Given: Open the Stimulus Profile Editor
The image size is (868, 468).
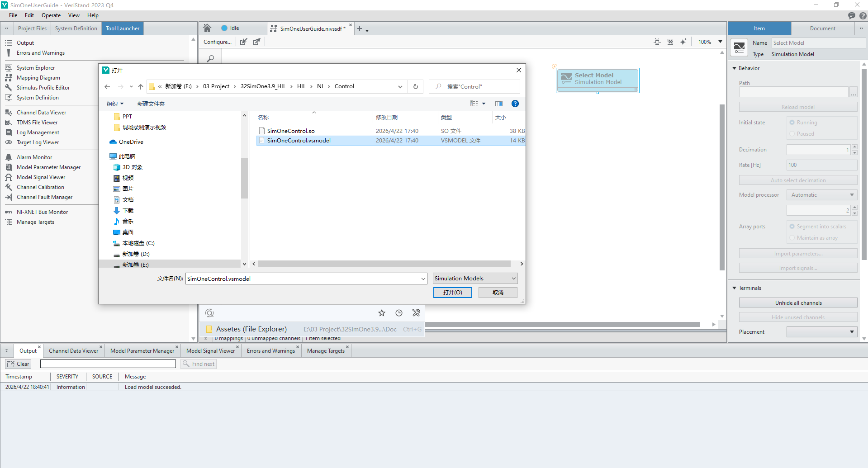Looking at the screenshot, I should (43, 88).
